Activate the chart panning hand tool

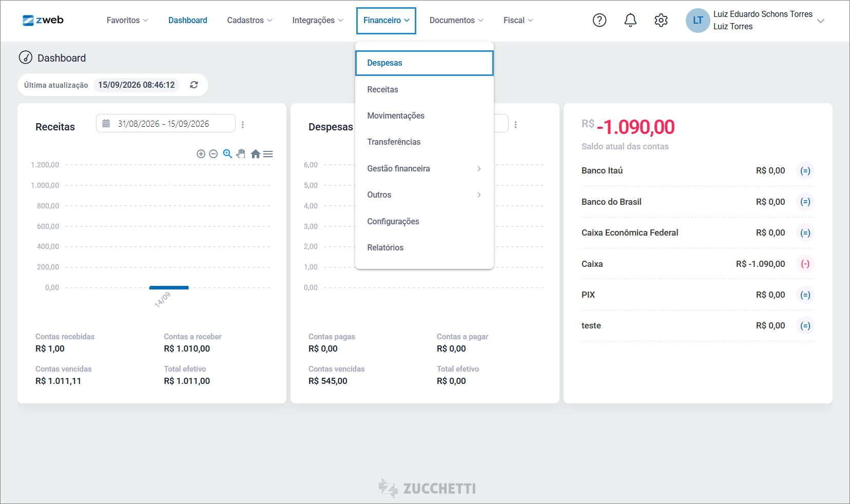point(241,154)
